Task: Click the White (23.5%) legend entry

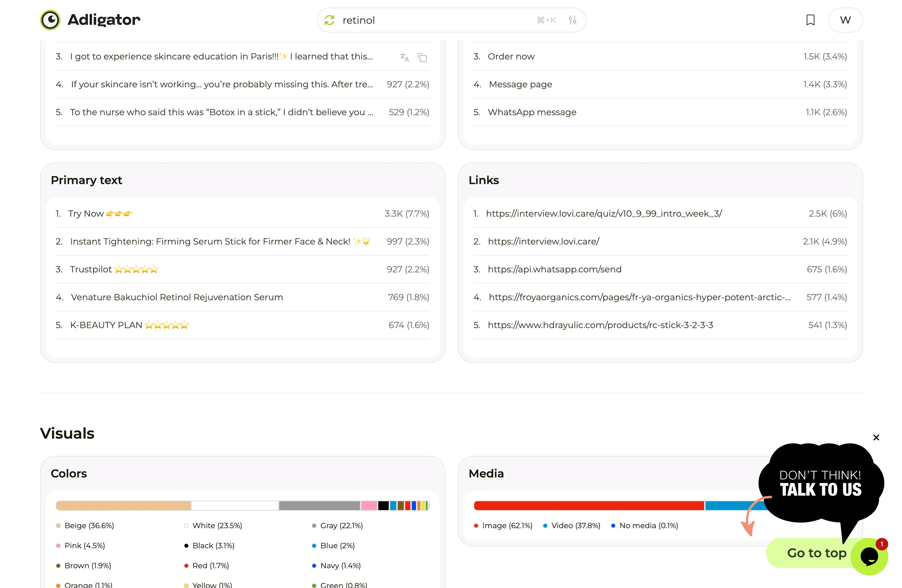Action: click(x=213, y=525)
